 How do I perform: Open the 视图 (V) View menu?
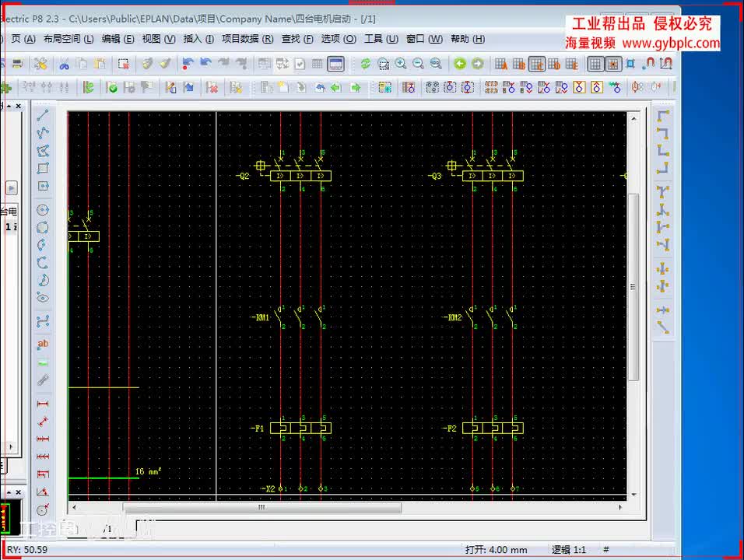point(159,39)
